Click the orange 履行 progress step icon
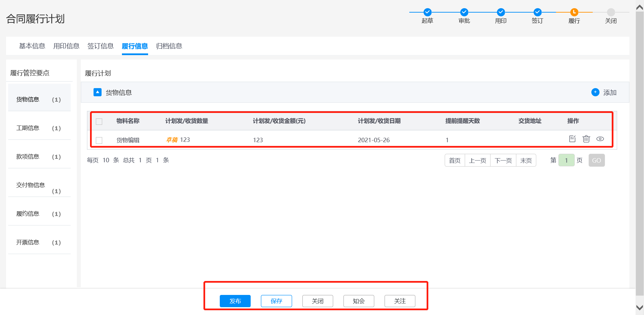Screen dimensions: 644x315 tap(574, 12)
